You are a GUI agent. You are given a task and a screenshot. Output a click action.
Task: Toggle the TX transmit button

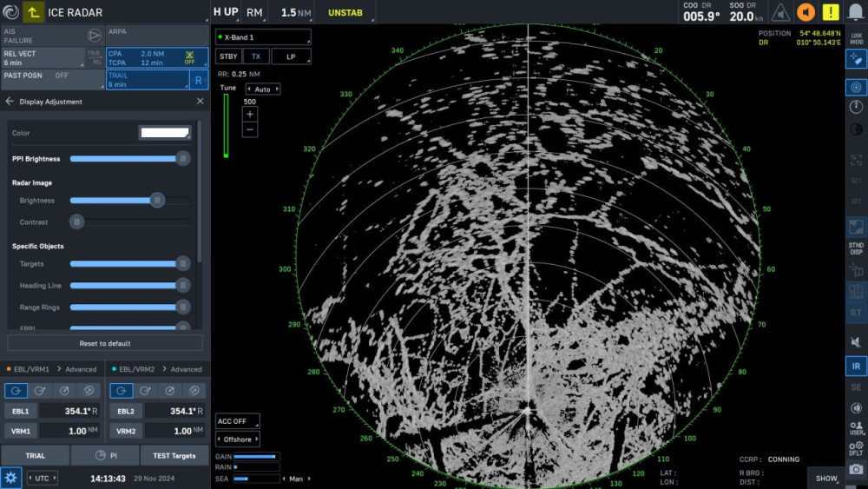(x=255, y=56)
